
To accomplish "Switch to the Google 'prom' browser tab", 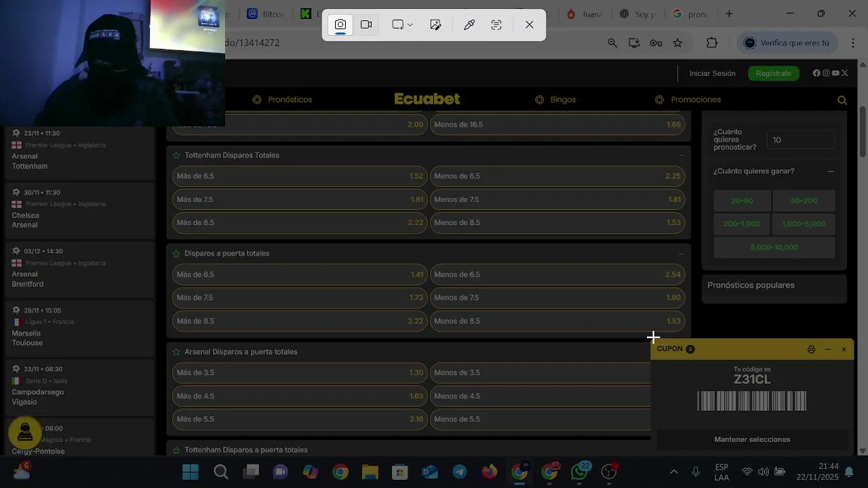I will click(x=690, y=14).
